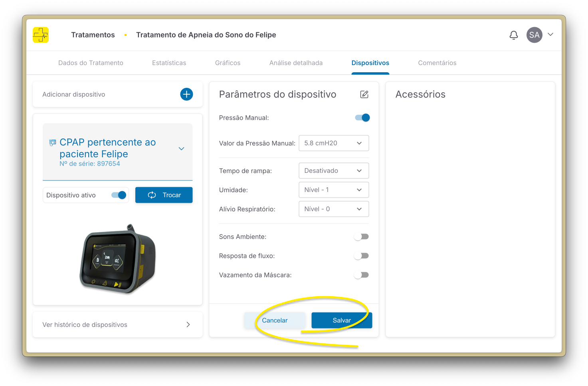Enable the Sons Ambiente toggle
Image resolution: width=588 pixels, height=386 pixels.
[361, 236]
